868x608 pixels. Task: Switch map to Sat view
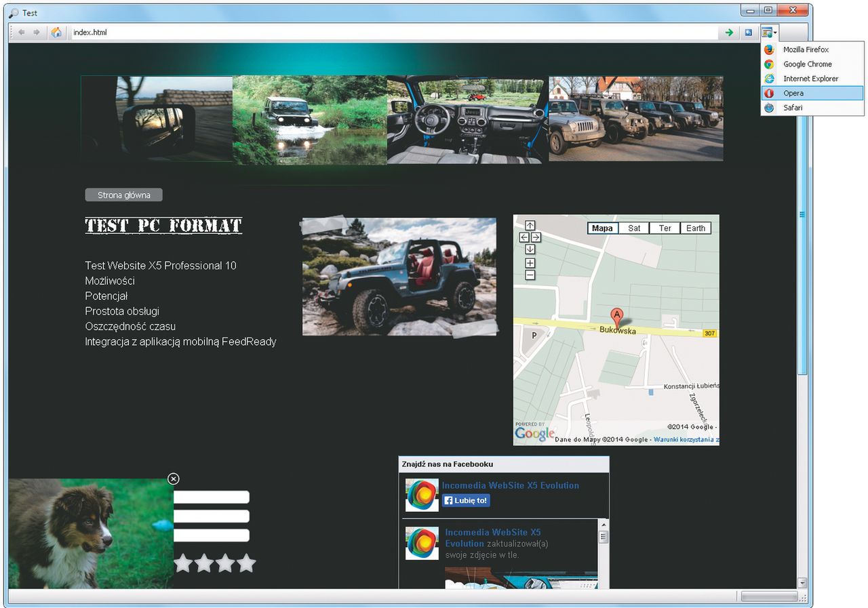[x=634, y=228]
